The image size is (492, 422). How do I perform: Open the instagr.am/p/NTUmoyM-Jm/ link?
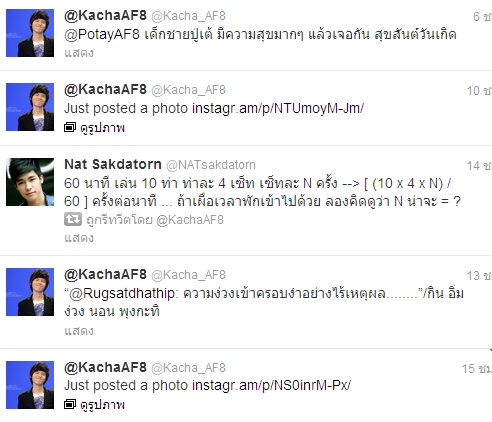click(x=278, y=109)
